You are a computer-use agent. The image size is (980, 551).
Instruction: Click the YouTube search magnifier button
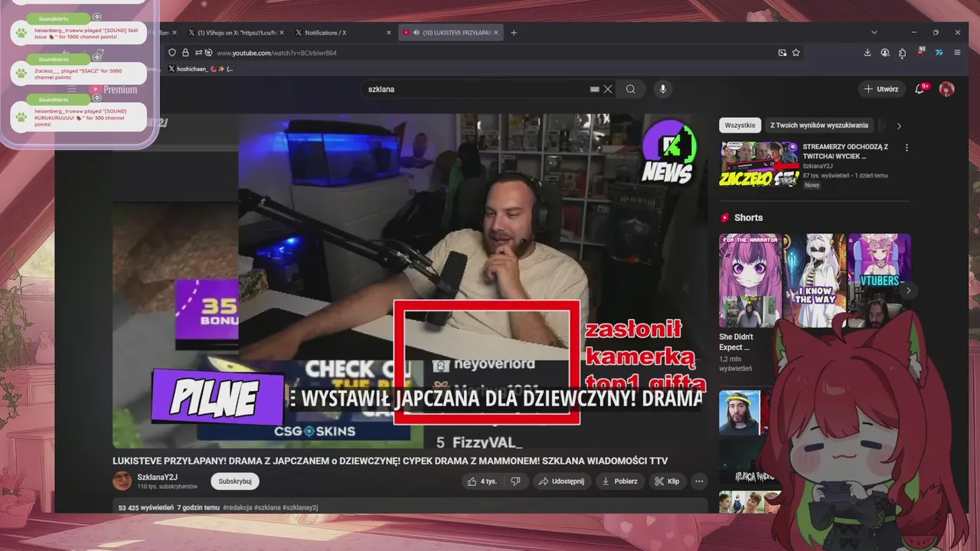tap(630, 89)
